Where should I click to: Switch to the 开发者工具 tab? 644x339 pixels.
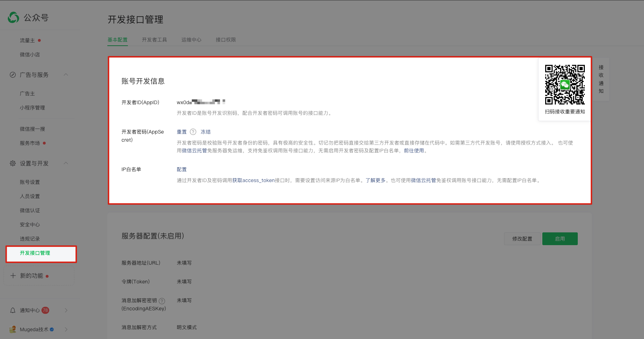(x=154, y=40)
